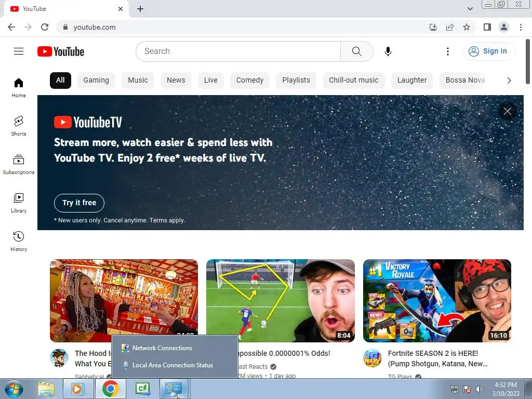Open Subscriptions in the sidebar

pos(19,164)
